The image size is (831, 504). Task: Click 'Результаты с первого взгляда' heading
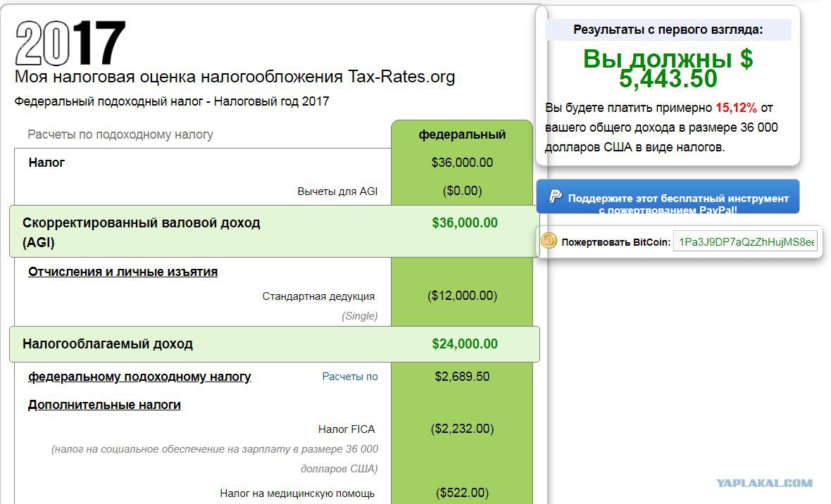(x=668, y=30)
